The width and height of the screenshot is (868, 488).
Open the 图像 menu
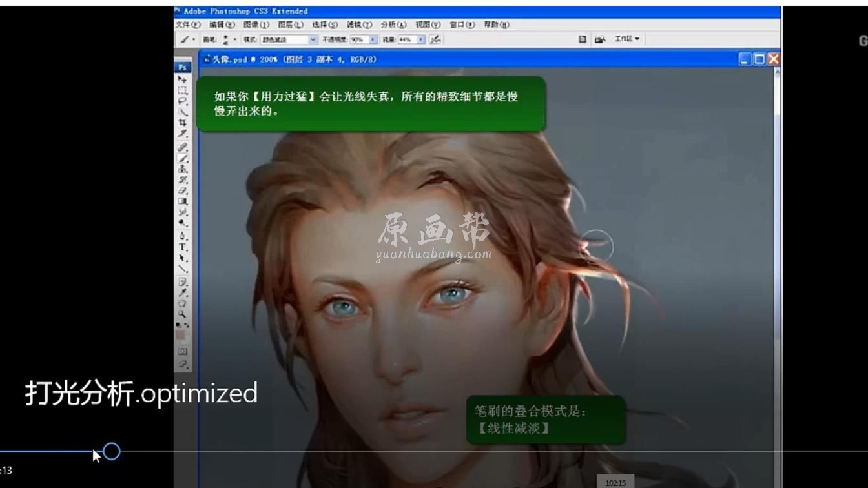click(x=256, y=25)
